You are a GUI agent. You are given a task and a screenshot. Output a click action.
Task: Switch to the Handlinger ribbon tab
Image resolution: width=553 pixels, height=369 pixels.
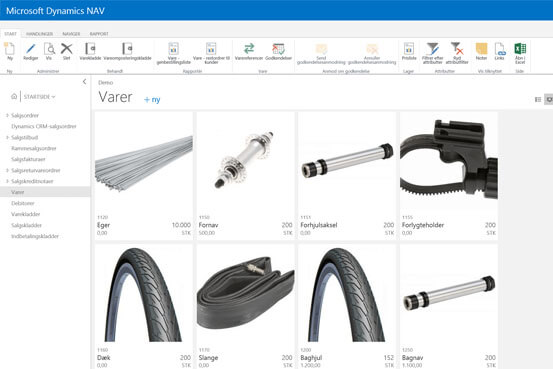40,34
